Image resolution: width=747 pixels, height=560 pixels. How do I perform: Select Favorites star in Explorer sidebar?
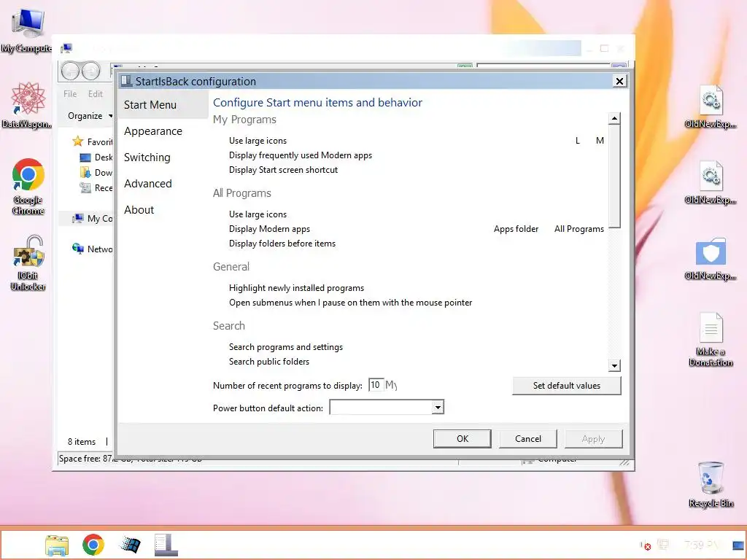point(77,141)
